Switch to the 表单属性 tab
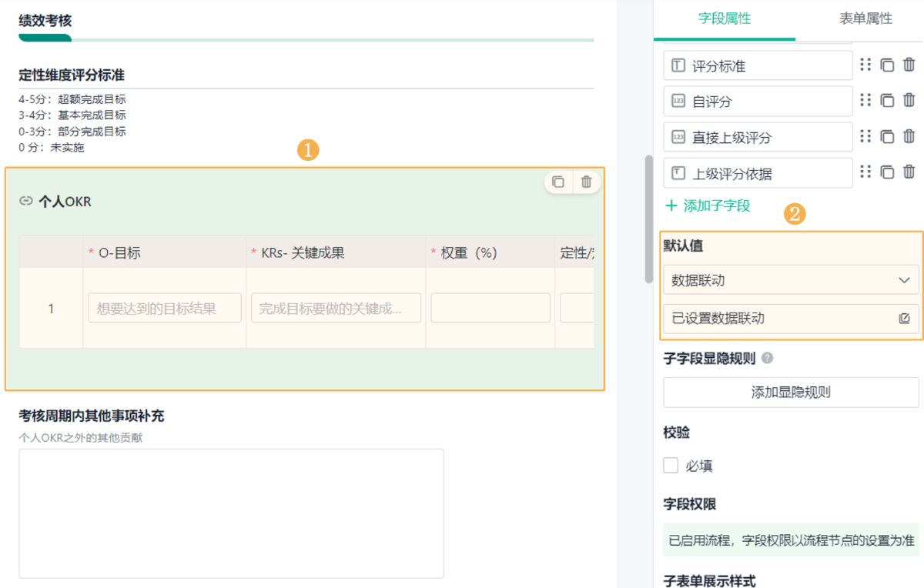The height and width of the screenshot is (588, 924). pyautogui.click(x=865, y=19)
